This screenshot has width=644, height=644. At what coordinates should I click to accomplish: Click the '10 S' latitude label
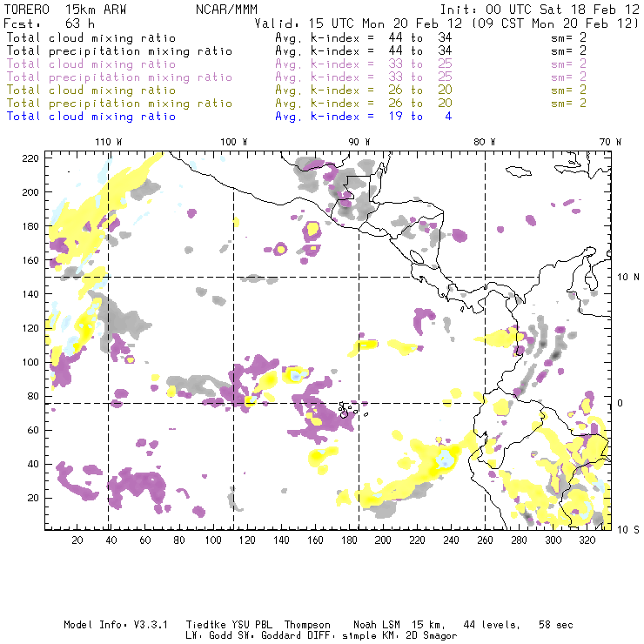(x=628, y=530)
